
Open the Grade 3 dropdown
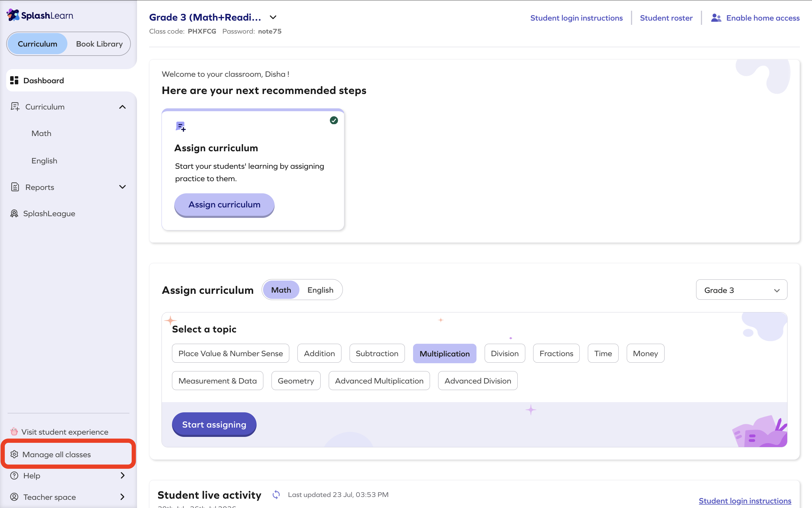point(742,290)
